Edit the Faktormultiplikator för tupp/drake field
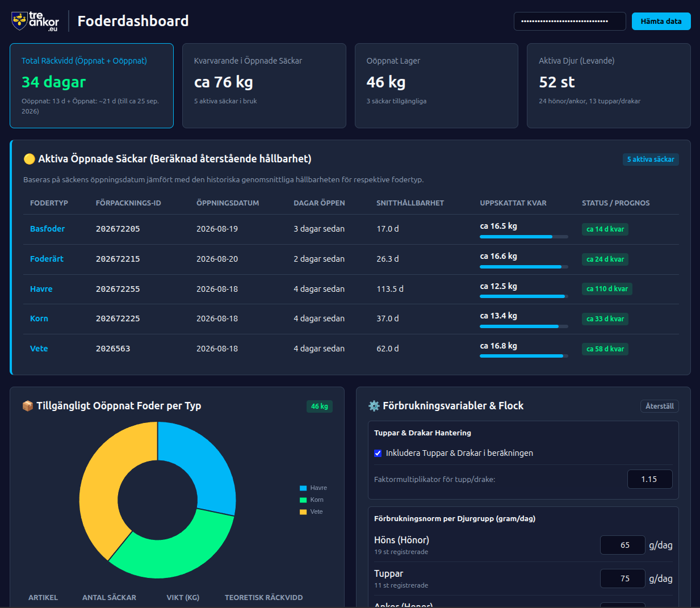Image resolution: width=700 pixels, height=608 pixels. click(x=649, y=479)
